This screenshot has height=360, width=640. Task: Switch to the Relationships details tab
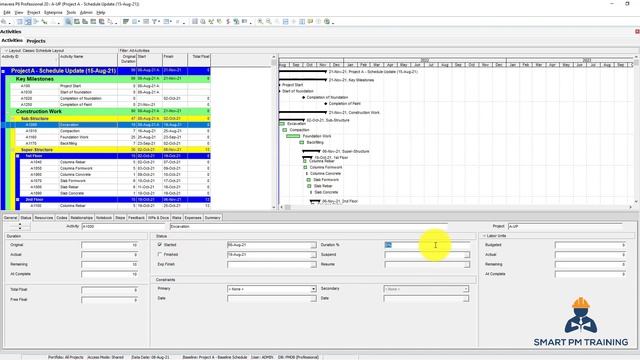click(82, 218)
